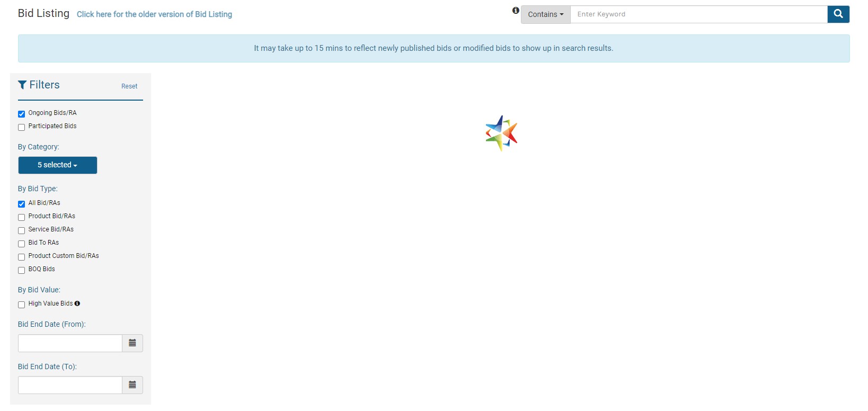
Task: Click the By Bid Value label
Action: (39, 290)
